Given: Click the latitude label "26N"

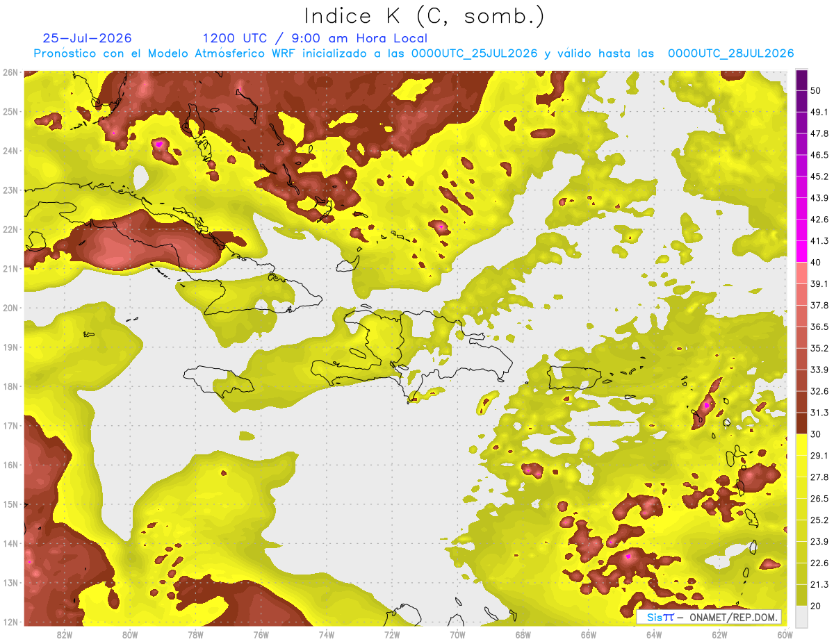Looking at the screenshot, I should click(10, 72).
